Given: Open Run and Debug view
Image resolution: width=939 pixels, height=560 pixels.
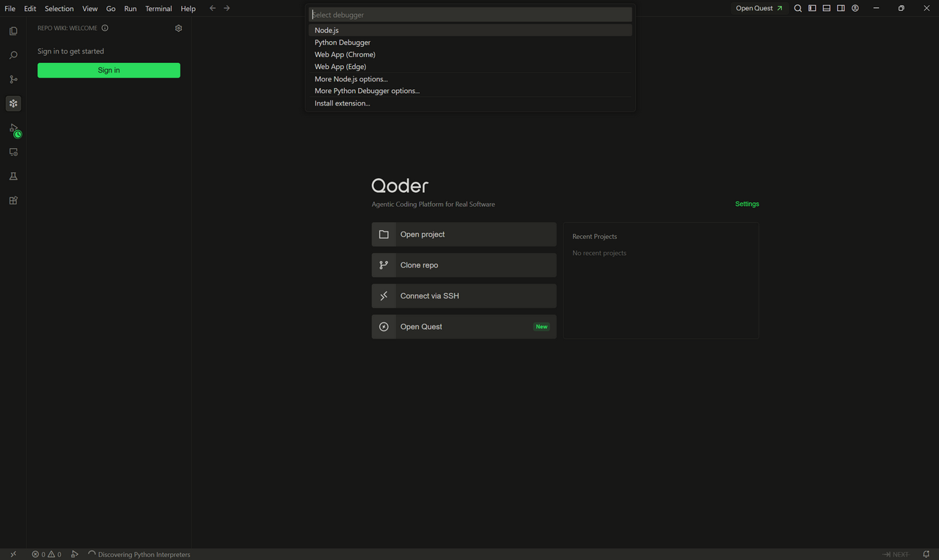Looking at the screenshot, I should (13, 128).
